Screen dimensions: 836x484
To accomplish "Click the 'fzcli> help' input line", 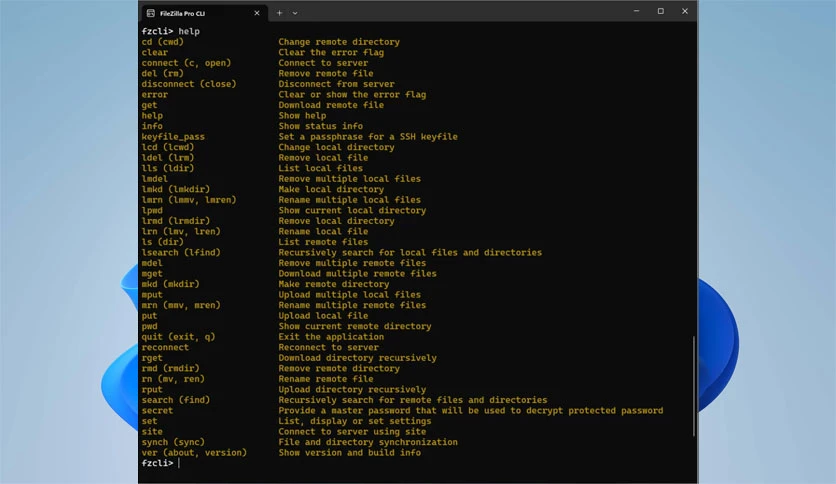I will (171, 31).
